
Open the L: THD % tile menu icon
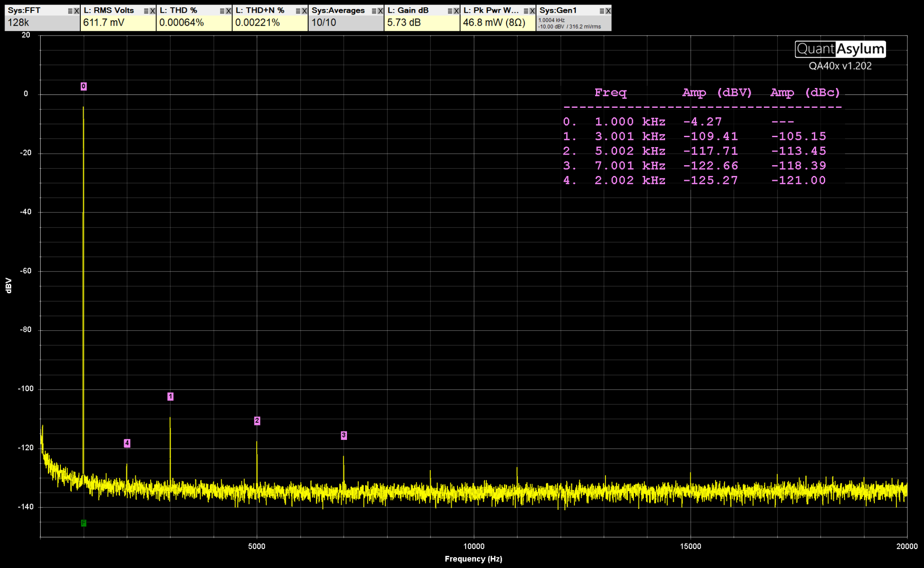[x=222, y=11]
